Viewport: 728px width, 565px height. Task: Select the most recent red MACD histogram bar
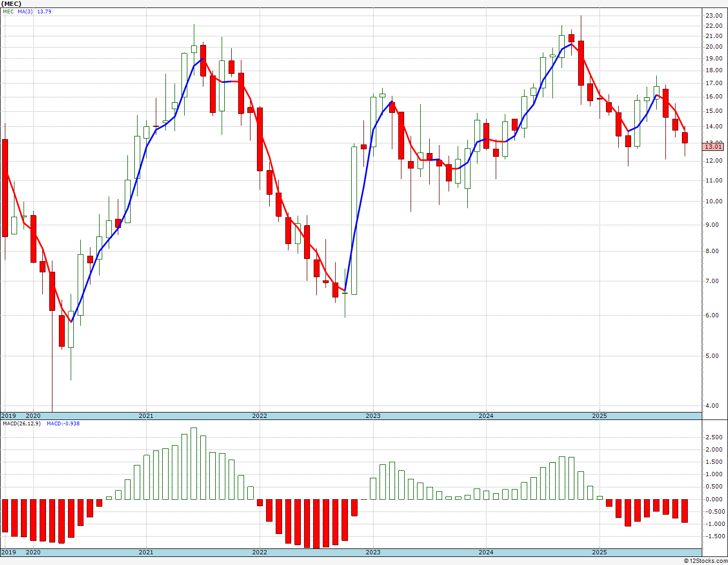685,511
